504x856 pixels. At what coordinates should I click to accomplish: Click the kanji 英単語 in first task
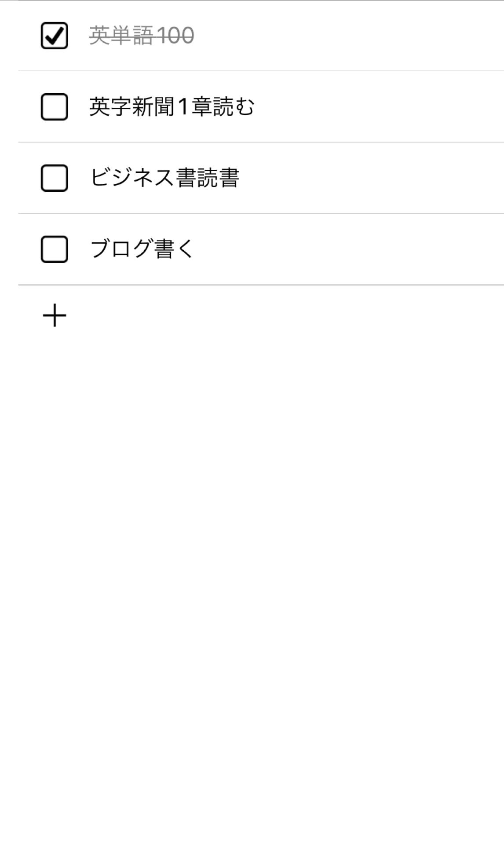click(121, 36)
